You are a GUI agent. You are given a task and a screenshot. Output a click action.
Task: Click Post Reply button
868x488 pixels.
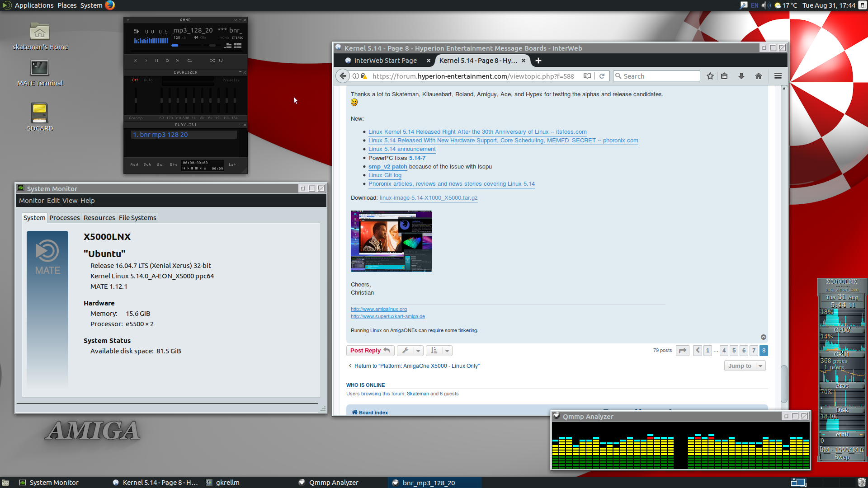(370, 351)
